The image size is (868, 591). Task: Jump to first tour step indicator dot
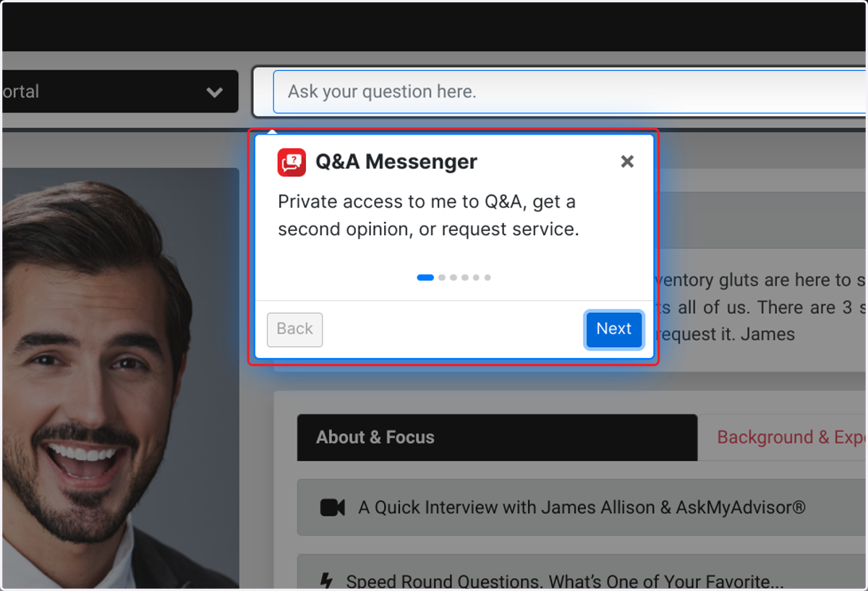425,277
